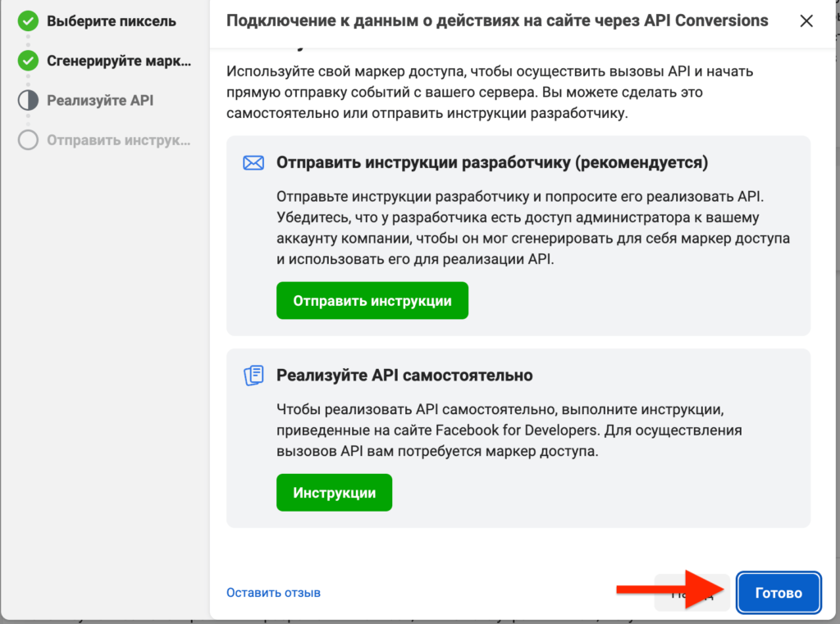Viewport: 840px width, 624px height.
Task: Open the Сгенерируйте маркер step in sidebar
Action: (x=118, y=61)
